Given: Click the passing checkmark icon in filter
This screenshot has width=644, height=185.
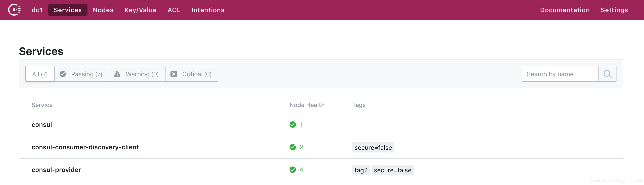Looking at the screenshot, I should click(63, 74).
